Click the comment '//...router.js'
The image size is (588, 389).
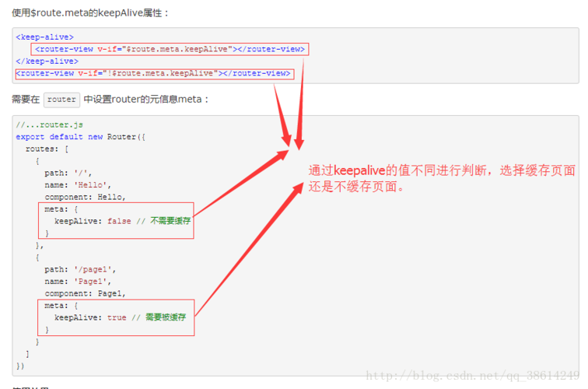click(x=49, y=125)
